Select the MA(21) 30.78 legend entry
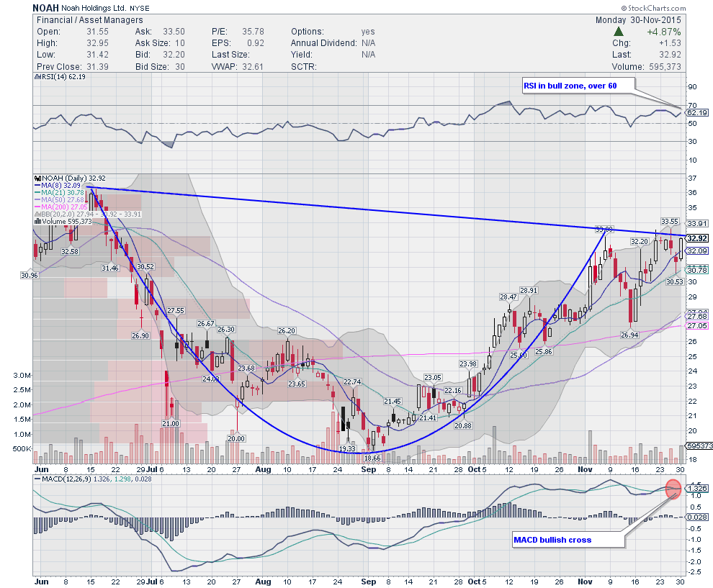 coord(59,193)
